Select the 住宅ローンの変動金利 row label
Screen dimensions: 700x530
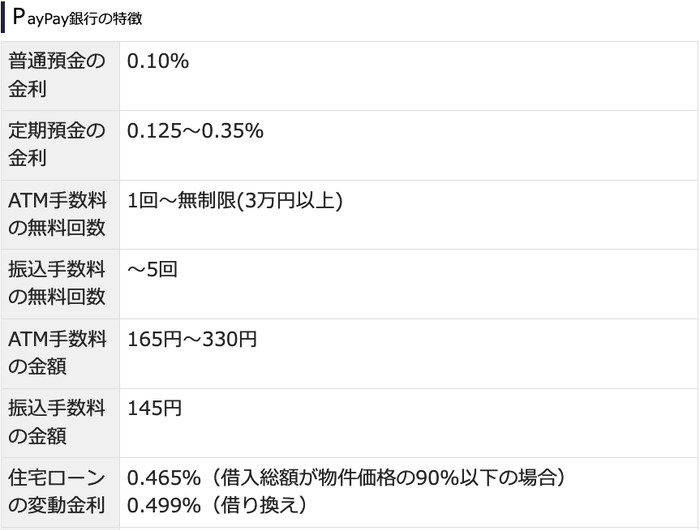click(x=56, y=491)
